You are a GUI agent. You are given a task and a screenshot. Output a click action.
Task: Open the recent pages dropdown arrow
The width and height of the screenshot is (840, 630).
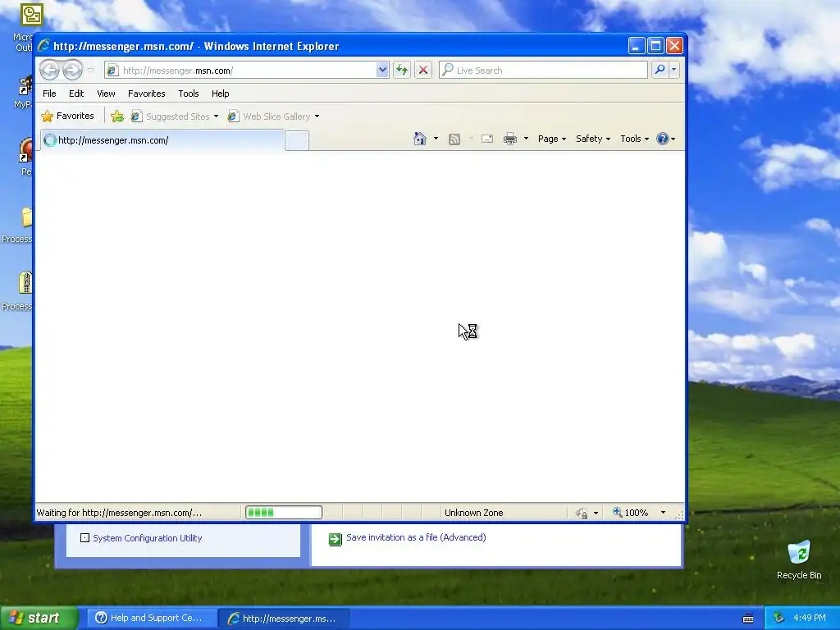90,71
